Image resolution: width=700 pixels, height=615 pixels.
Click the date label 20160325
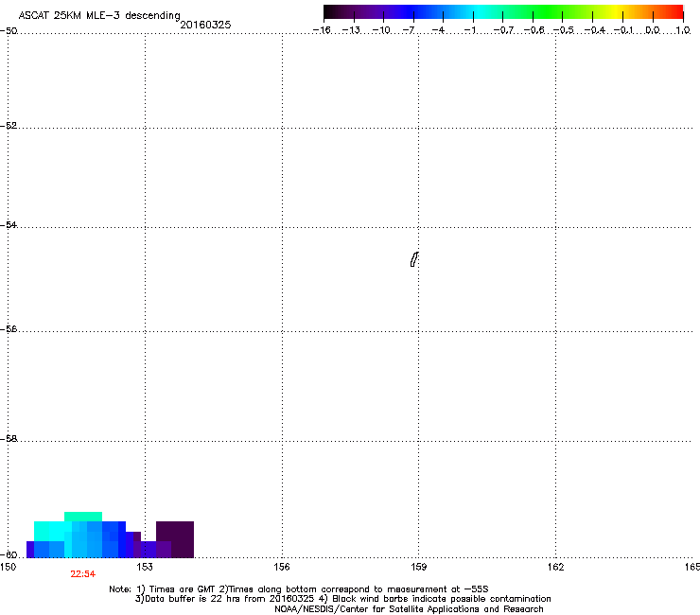205,25
